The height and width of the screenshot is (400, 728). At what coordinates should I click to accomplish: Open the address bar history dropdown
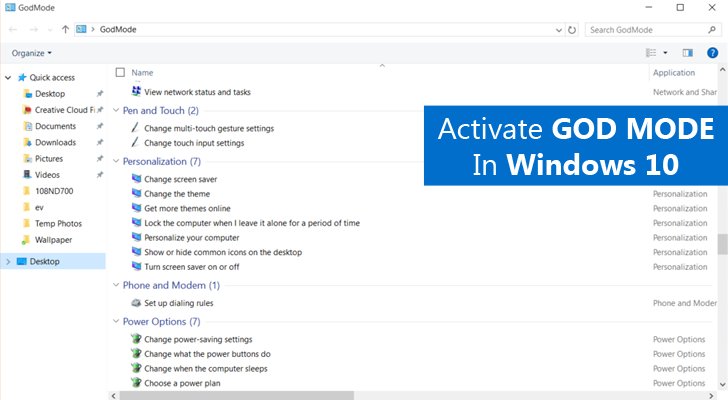point(557,30)
